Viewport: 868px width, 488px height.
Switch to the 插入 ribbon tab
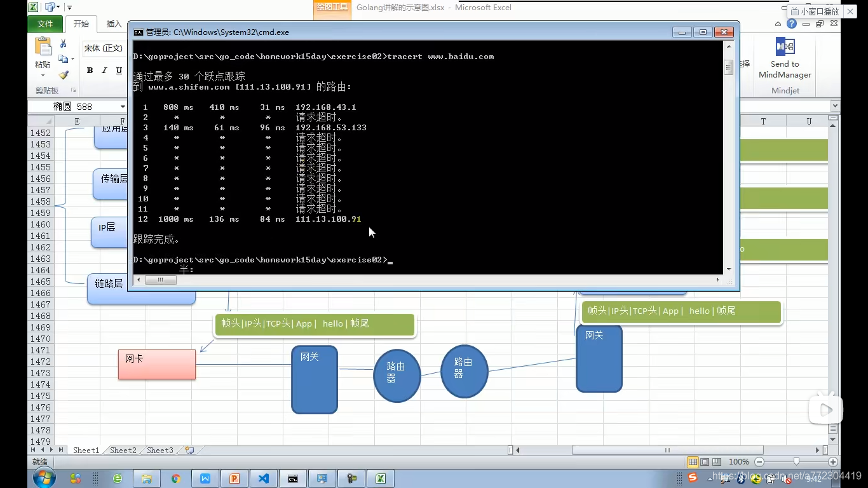click(x=114, y=24)
